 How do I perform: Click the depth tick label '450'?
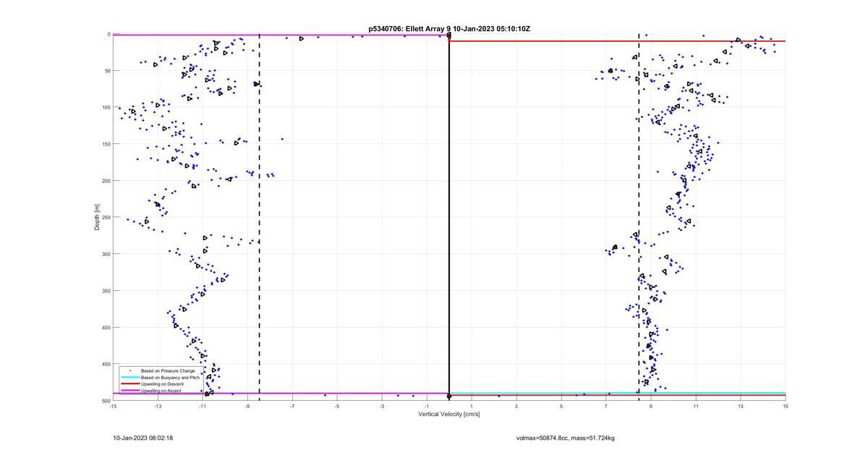pyautogui.click(x=106, y=364)
